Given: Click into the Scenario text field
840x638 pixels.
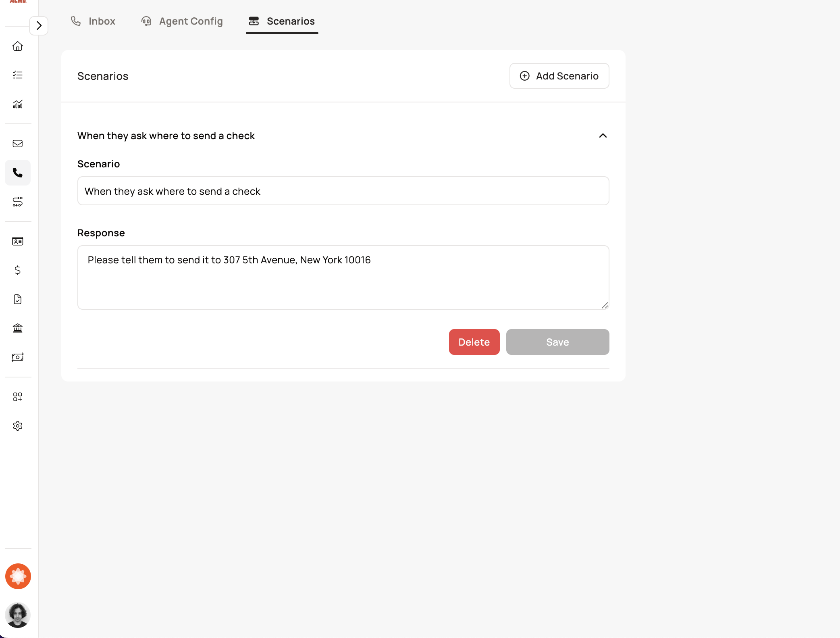Looking at the screenshot, I should click(x=343, y=191).
